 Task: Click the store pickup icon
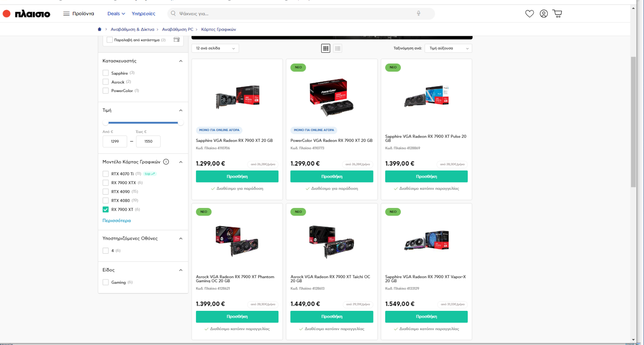tap(176, 39)
